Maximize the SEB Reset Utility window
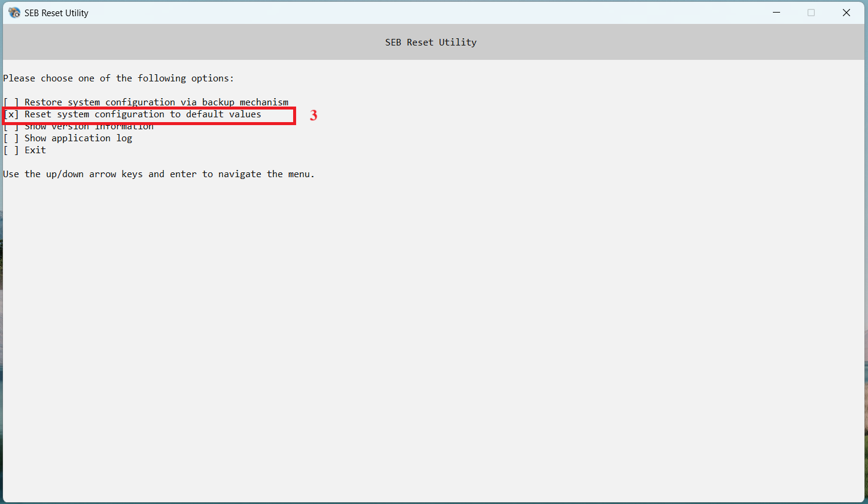 pos(811,13)
